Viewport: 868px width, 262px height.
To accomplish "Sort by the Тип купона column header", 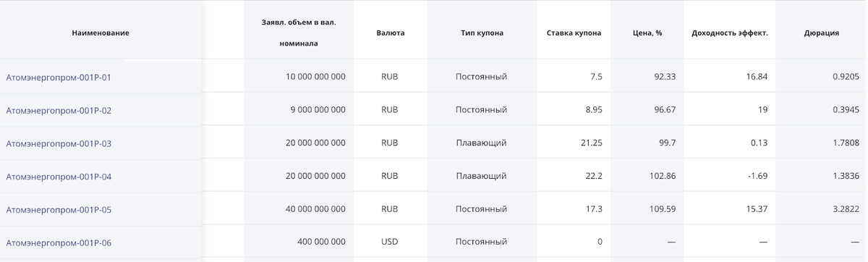I will pyautogui.click(x=482, y=33).
